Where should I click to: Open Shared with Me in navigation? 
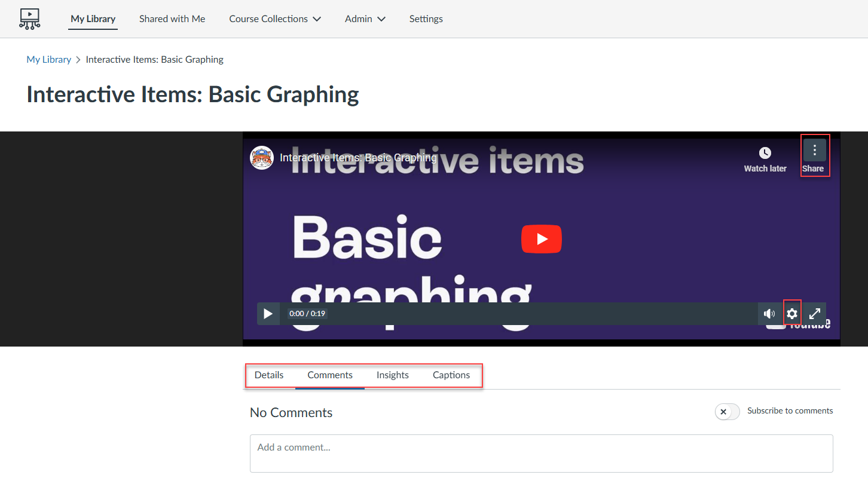pos(172,19)
